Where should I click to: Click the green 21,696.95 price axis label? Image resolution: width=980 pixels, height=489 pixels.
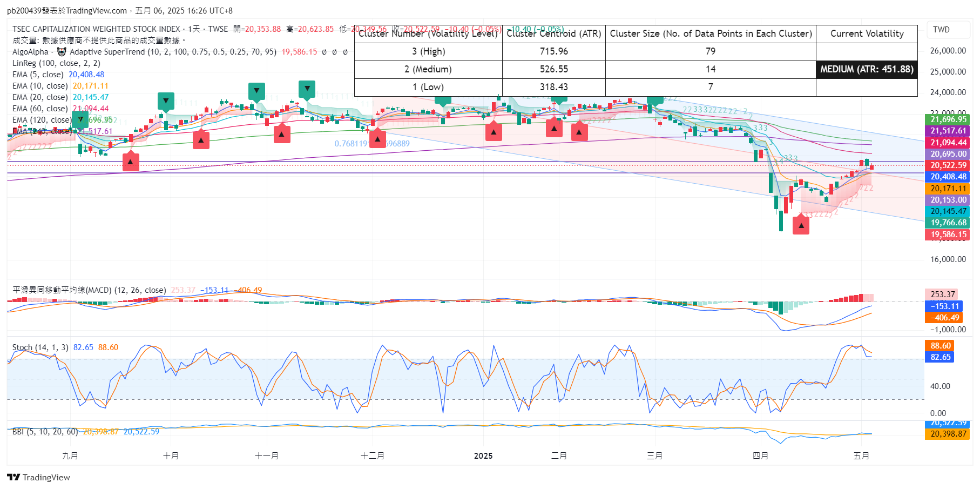948,119
